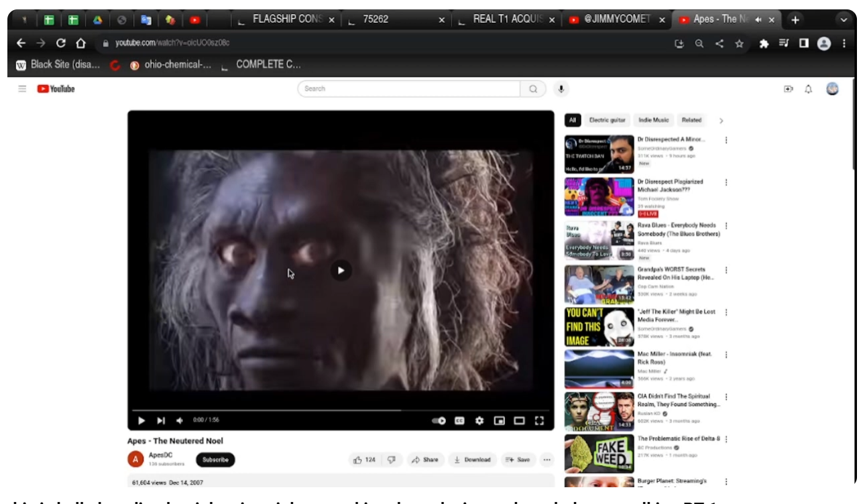The height and width of the screenshot is (504, 863).
Task: Go forward in browser history
Action: 41,43
